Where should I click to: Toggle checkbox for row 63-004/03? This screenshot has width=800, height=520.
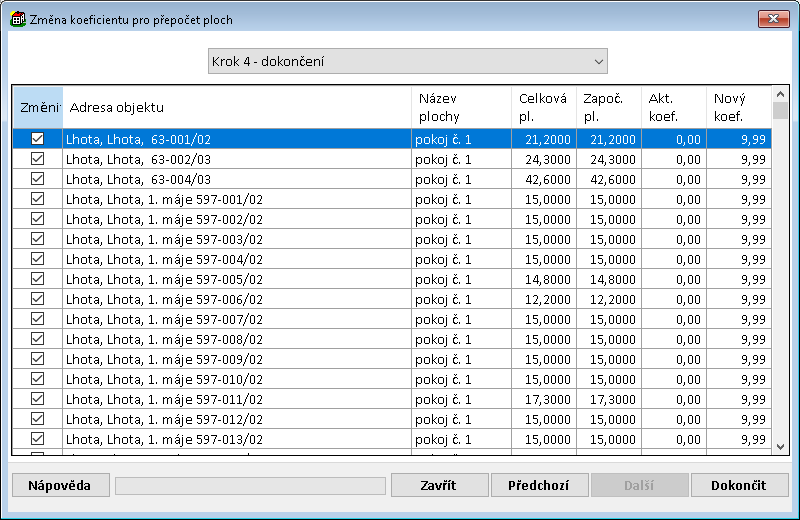tap(37, 179)
